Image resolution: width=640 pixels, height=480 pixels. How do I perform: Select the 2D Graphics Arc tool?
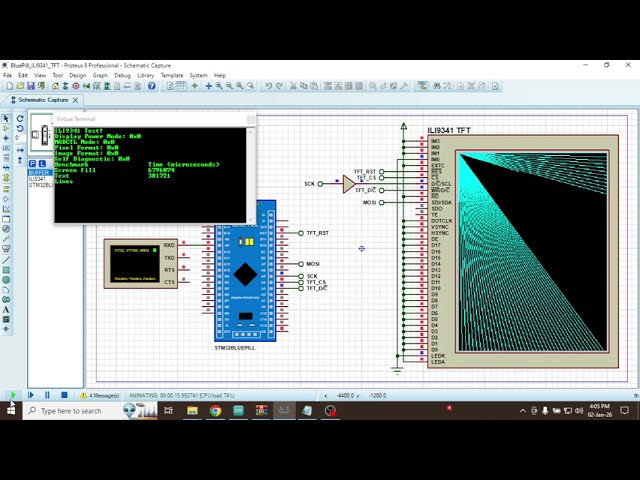point(6,290)
